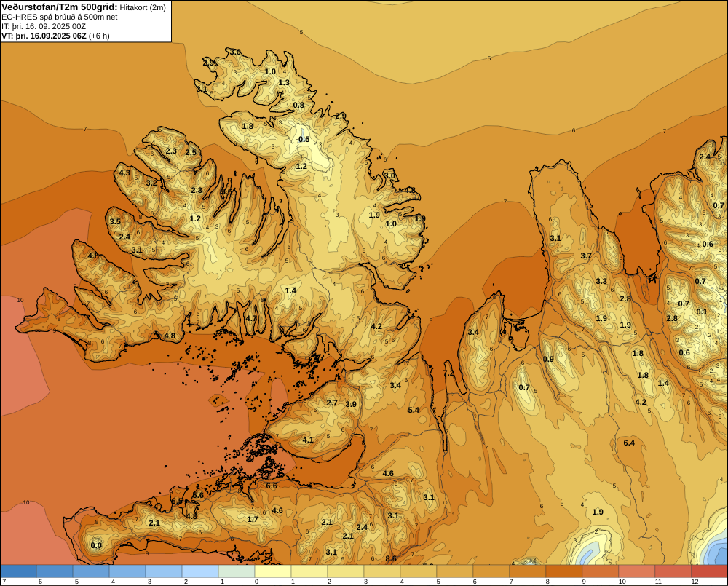Select the pale yellow swatch between 0 and 1
The height and width of the screenshot is (586, 728).
click(273, 571)
